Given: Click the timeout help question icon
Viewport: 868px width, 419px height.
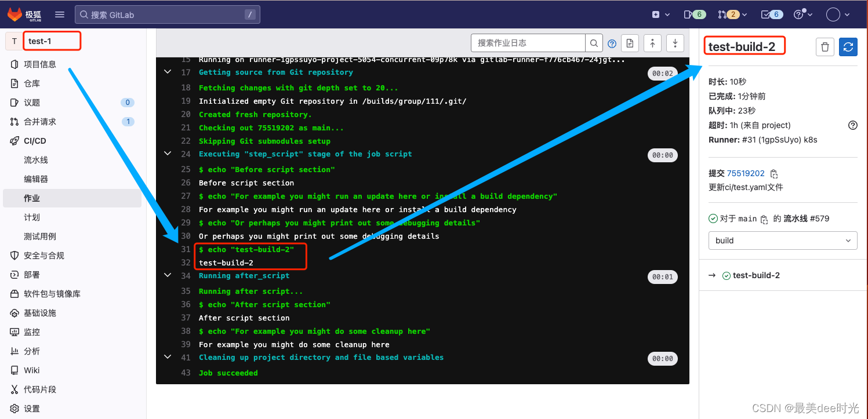Looking at the screenshot, I should click(852, 125).
